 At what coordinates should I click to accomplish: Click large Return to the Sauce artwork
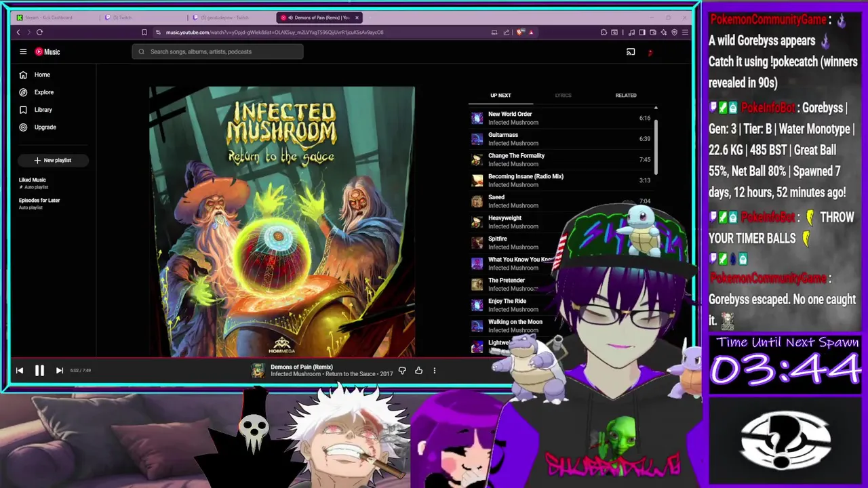[281, 221]
